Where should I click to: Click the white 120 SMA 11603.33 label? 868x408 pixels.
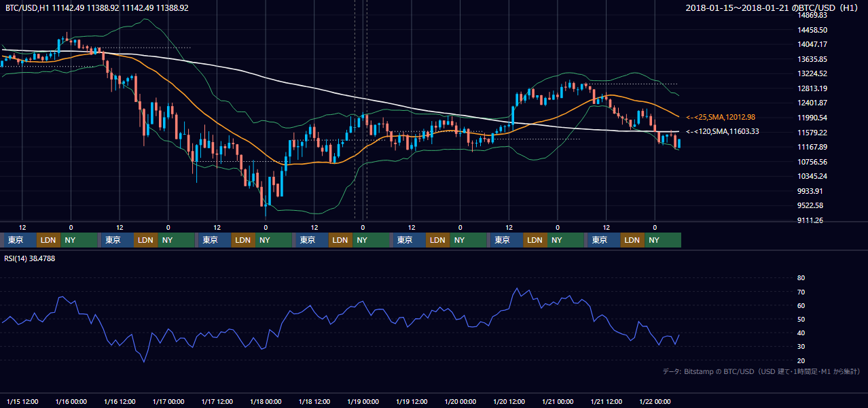click(723, 132)
